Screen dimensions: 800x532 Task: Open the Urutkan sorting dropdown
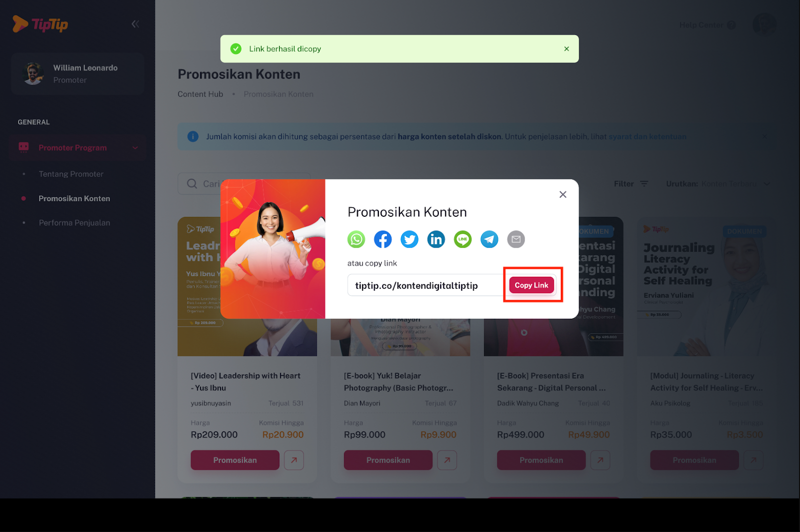[718, 184]
